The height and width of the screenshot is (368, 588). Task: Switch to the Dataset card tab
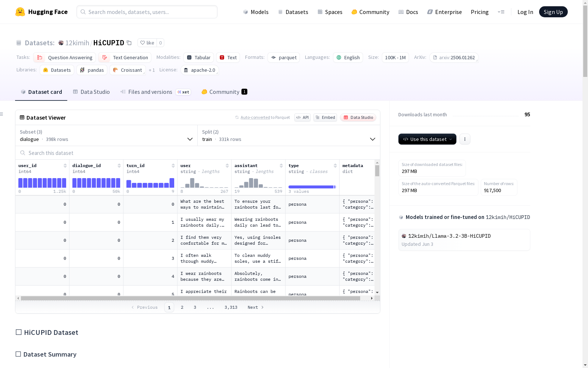tap(41, 92)
